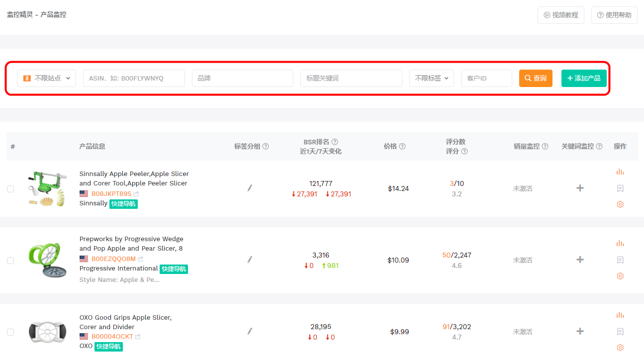
Task: Edit tag group pencil for Sinnsally row
Action: [x=250, y=188]
